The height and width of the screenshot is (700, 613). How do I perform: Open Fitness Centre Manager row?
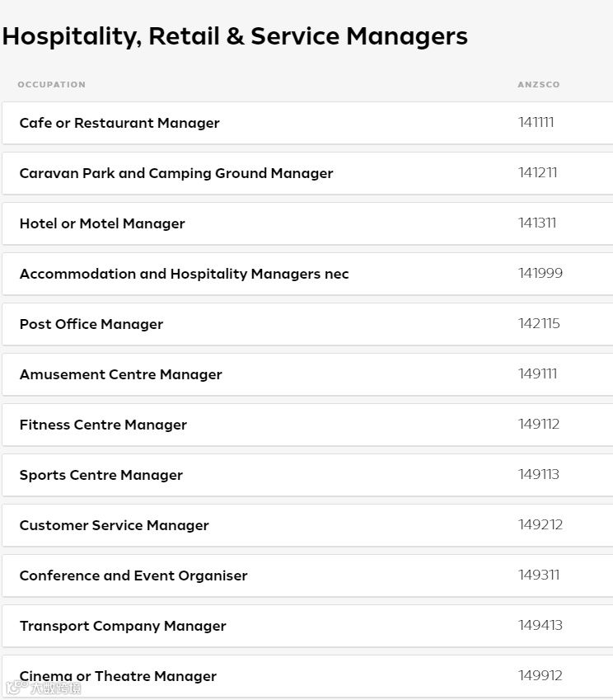tap(103, 425)
